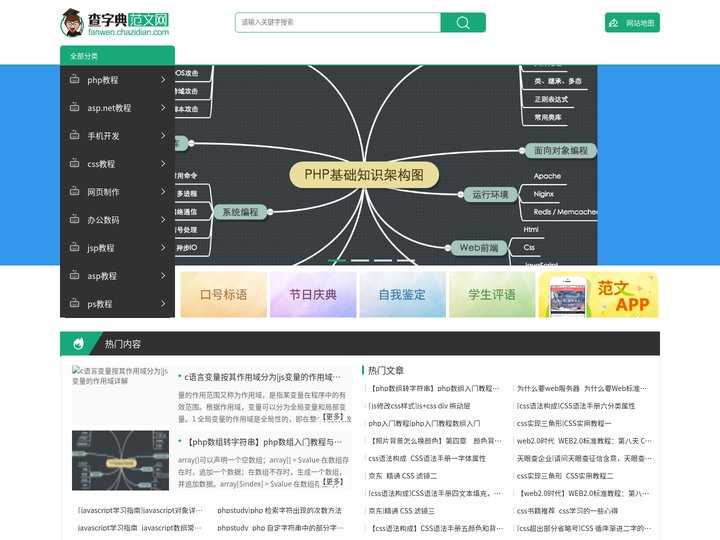Select 网页制作 menu entry
720x540 pixels.
[117, 192]
